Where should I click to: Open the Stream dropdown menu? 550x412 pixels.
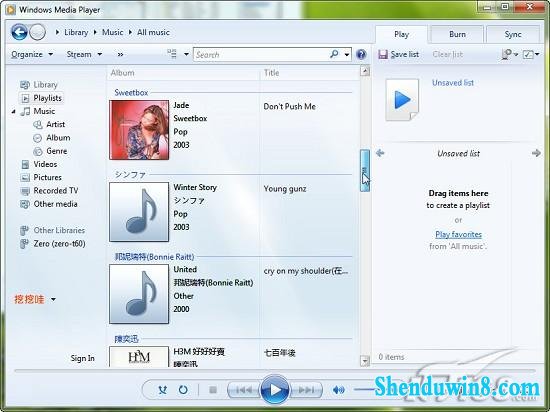84,54
